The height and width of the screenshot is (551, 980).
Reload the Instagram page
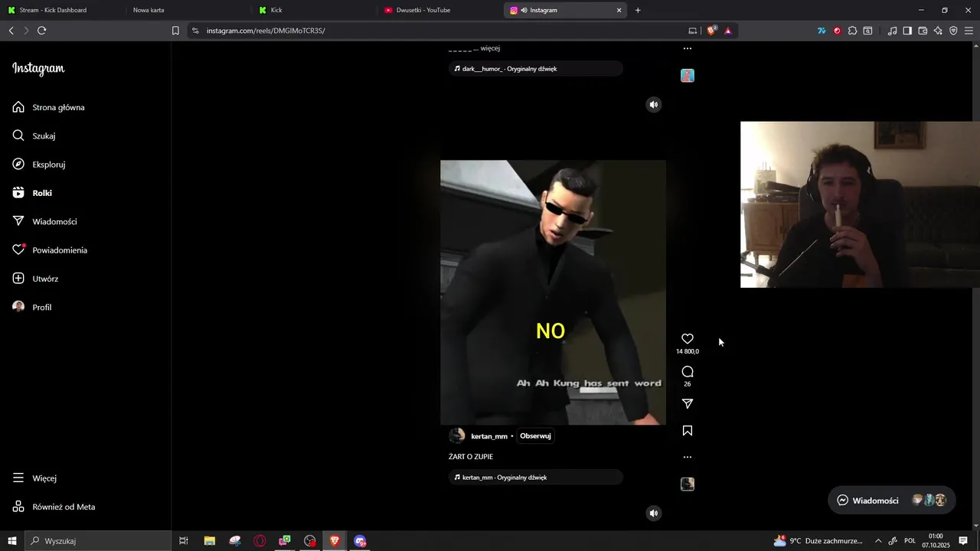pyautogui.click(x=41, y=31)
